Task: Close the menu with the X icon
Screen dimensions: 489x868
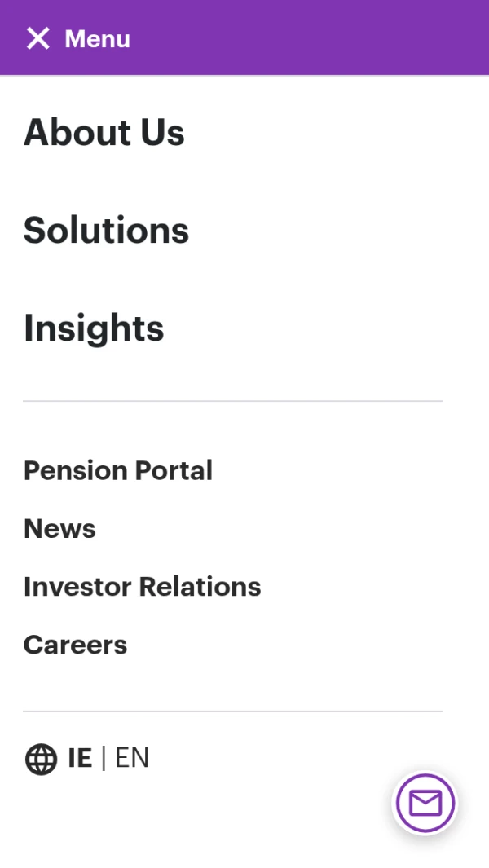Action: coord(38,39)
